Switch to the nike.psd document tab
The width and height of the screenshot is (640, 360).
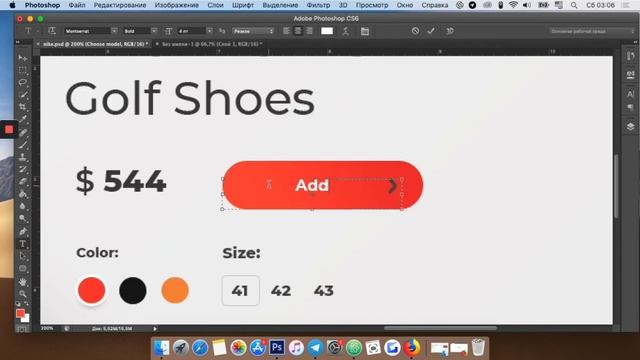click(95, 44)
